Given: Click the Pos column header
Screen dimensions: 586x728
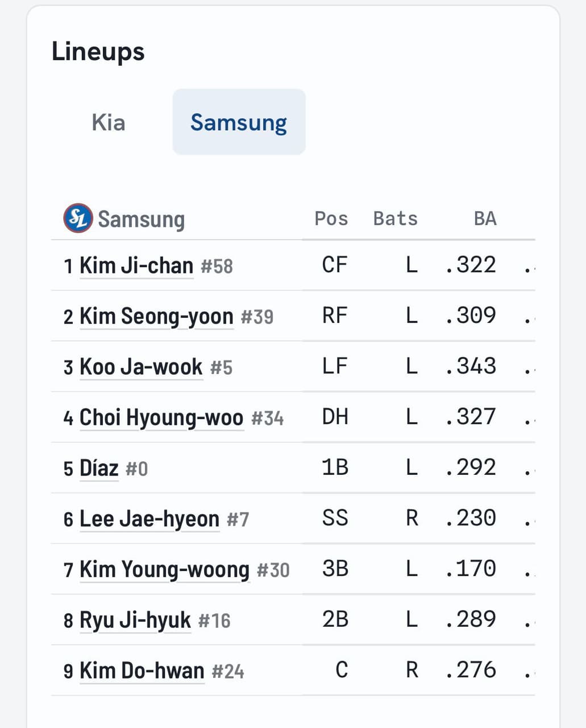Looking at the screenshot, I should point(331,218).
